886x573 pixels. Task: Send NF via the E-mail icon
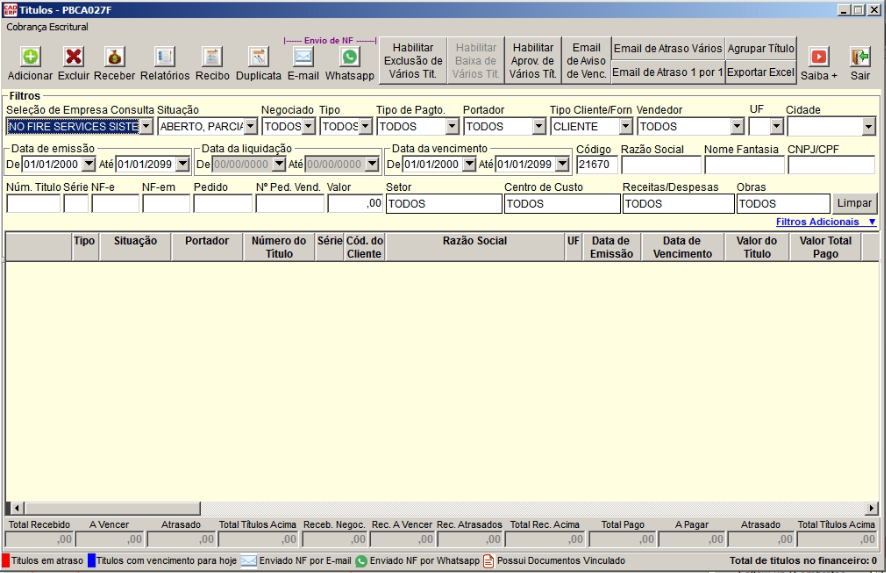303,57
